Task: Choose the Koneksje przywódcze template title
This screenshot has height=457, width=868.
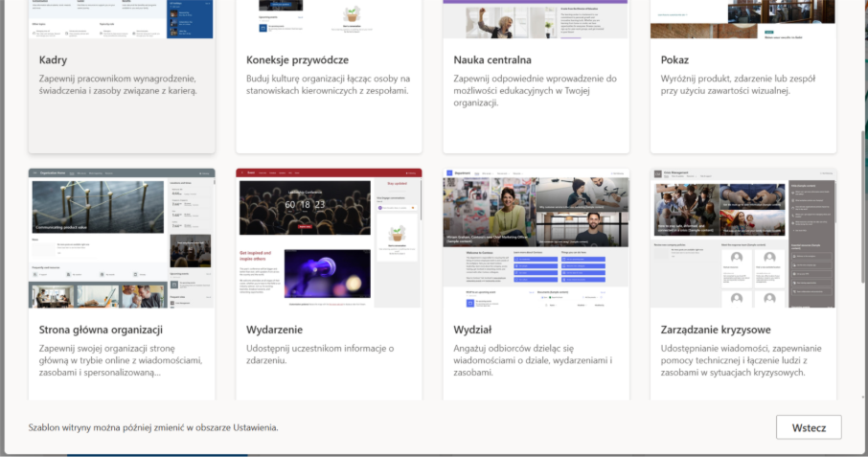Action: [297, 59]
